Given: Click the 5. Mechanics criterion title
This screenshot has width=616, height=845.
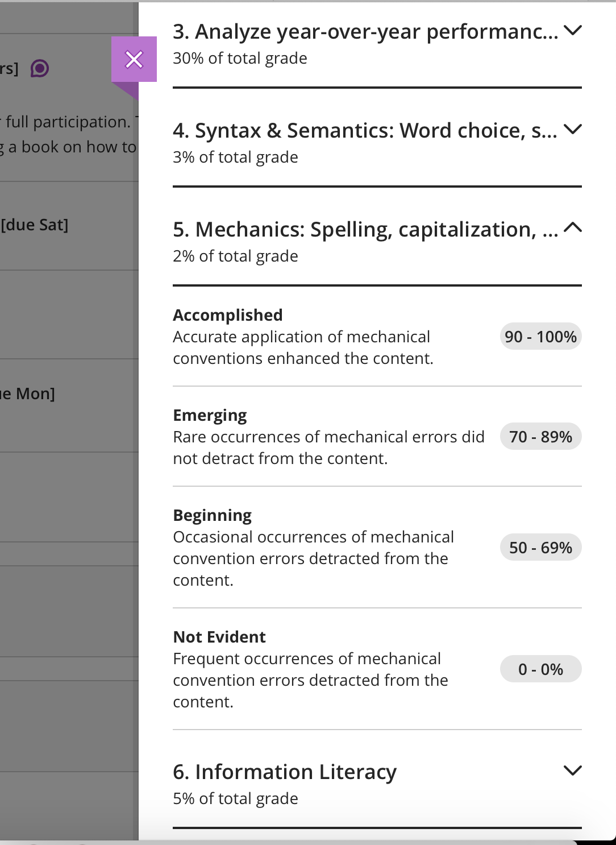Looking at the screenshot, I should (365, 229).
